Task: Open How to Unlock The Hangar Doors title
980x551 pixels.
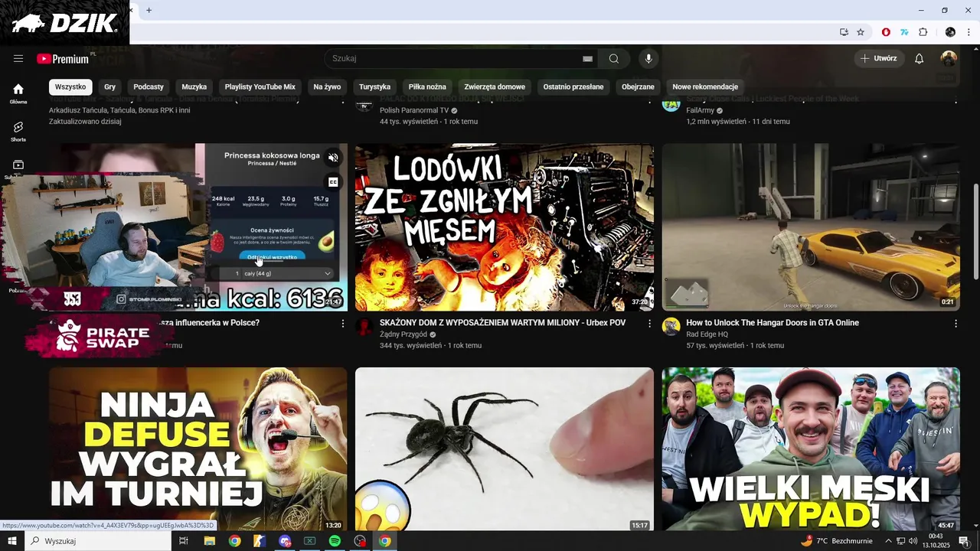Action: pos(773,323)
